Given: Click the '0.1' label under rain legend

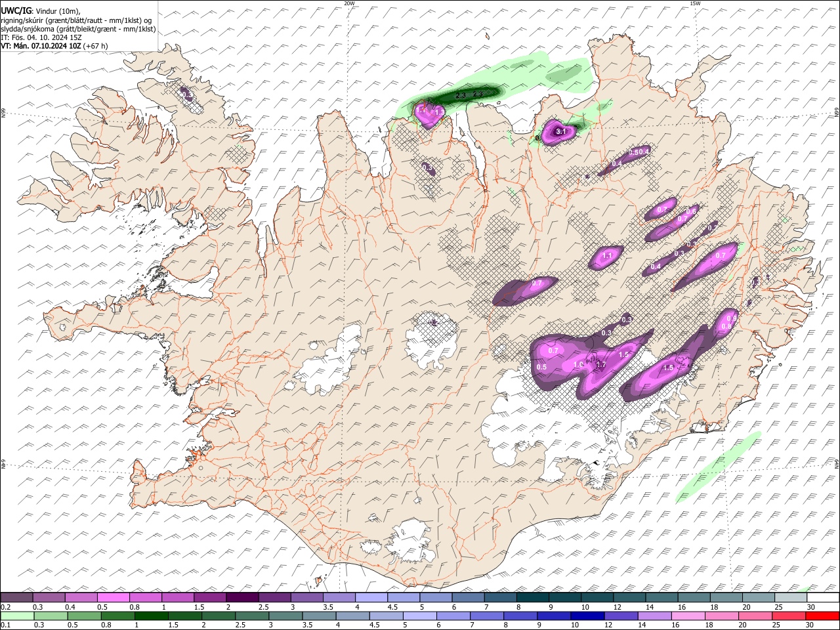Looking at the screenshot, I should tap(5, 625).
